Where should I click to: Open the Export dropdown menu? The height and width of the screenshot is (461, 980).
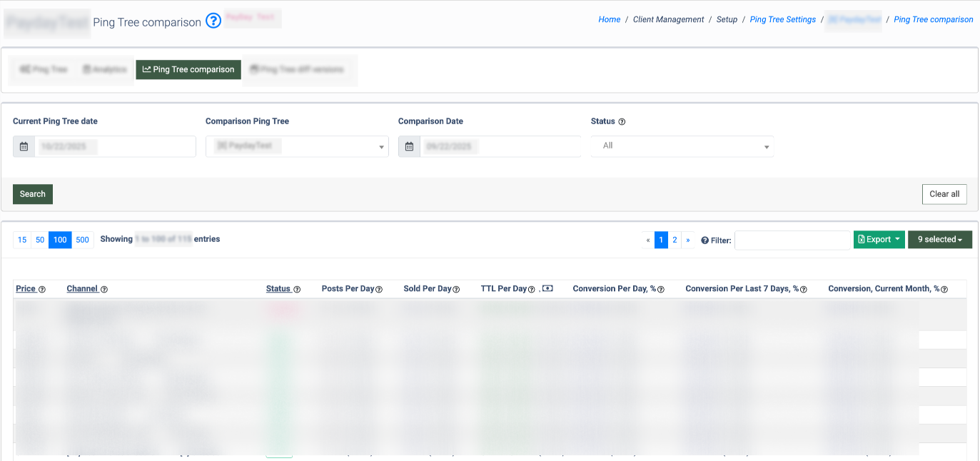pos(879,240)
